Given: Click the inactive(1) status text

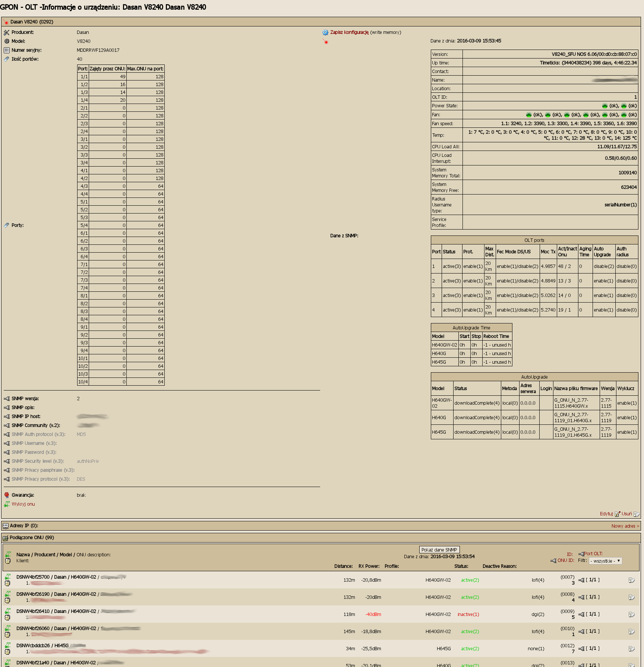Looking at the screenshot, I should pos(468,614).
